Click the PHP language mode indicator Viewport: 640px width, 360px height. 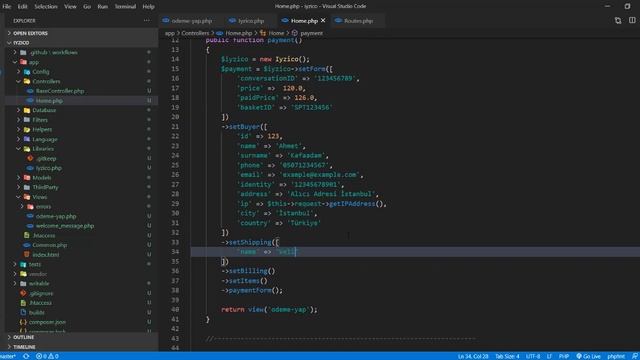point(564,356)
